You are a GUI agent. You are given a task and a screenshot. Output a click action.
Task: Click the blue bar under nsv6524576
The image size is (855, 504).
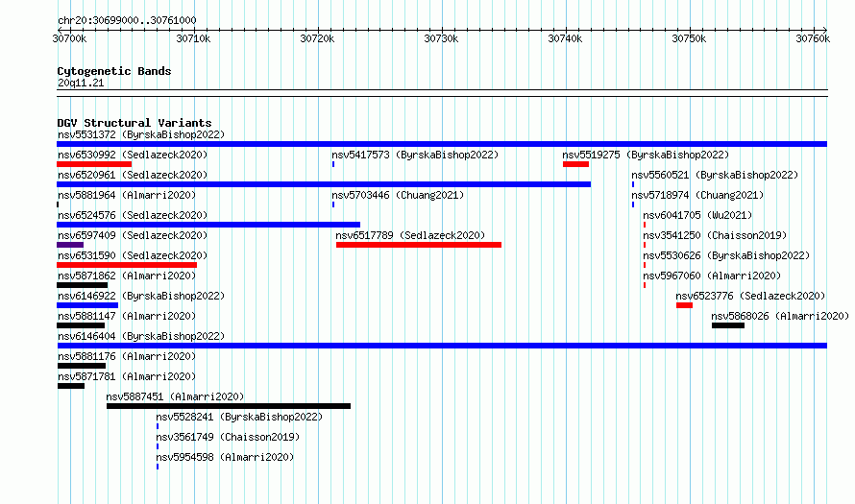pyautogui.click(x=208, y=225)
